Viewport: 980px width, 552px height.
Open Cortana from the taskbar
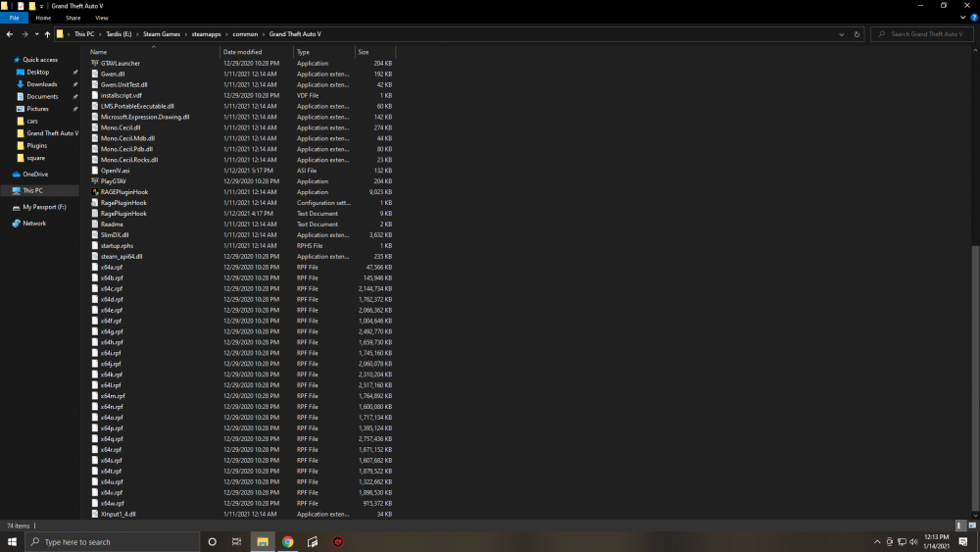tap(213, 542)
